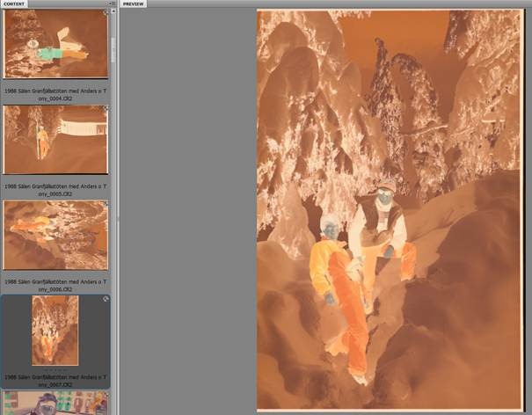This screenshot has width=532, height=415.
Task: Open the Content panel flyout menu
Action: coord(113,4)
